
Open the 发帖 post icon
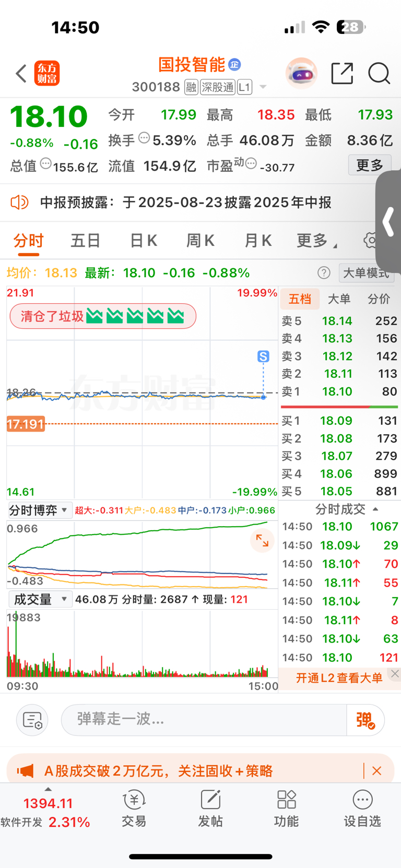[210, 808]
